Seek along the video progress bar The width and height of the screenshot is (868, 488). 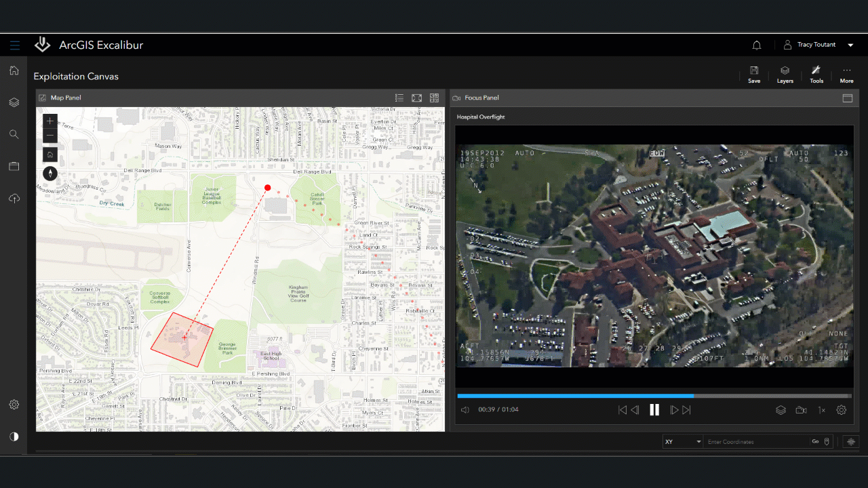pos(654,396)
